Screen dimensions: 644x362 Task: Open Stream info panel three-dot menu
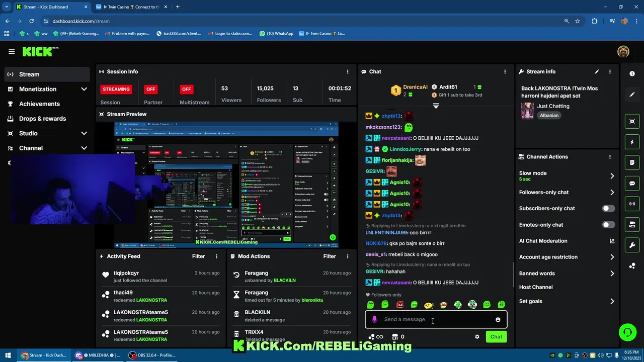(610, 71)
